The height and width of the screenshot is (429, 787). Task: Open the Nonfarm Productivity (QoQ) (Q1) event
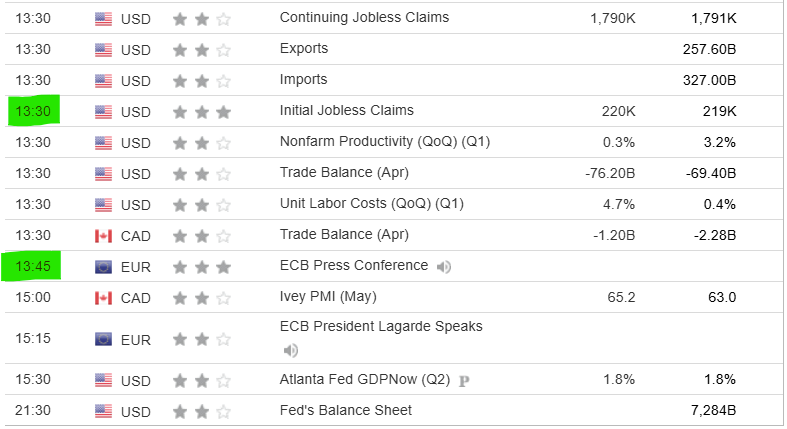385,142
